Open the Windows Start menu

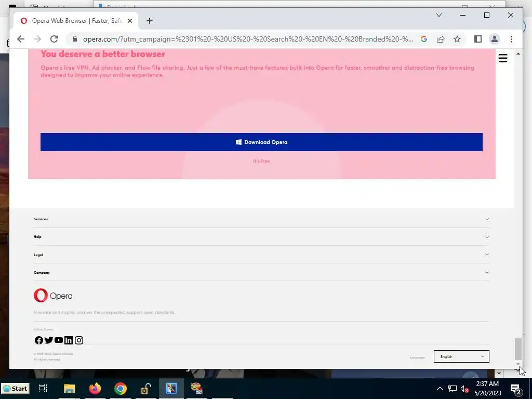click(15, 389)
